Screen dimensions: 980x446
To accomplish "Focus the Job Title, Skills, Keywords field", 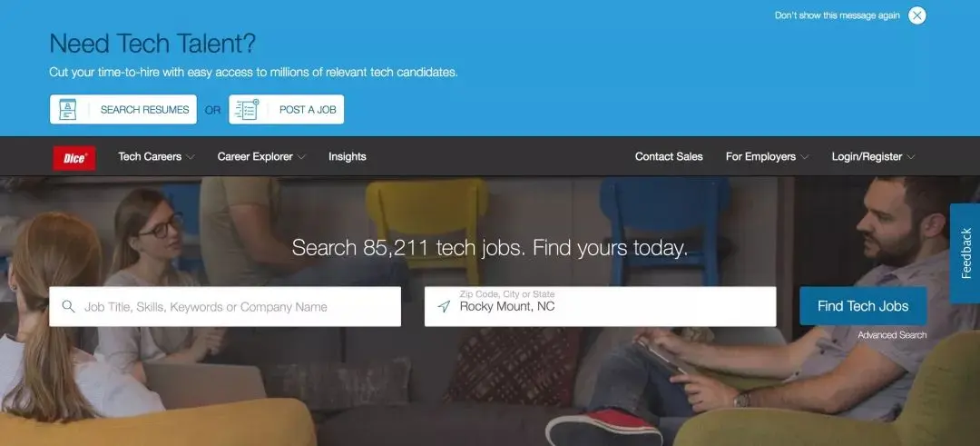I will click(x=225, y=306).
